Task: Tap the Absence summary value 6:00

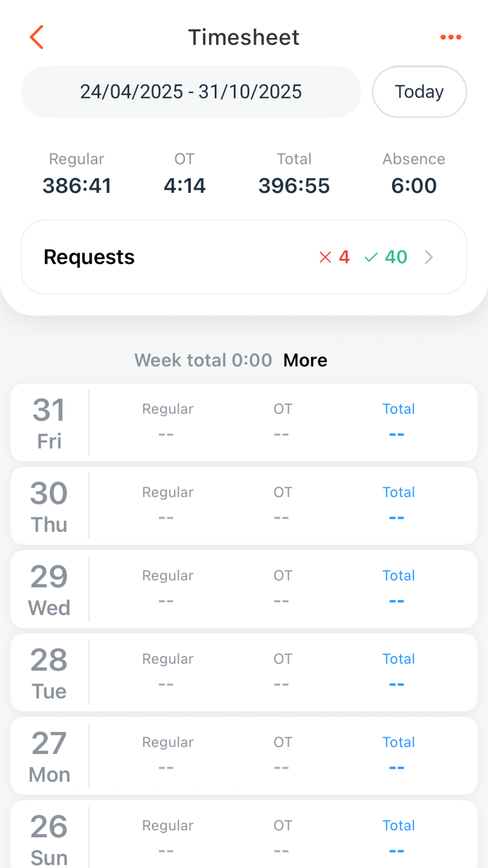Action: (x=414, y=185)
